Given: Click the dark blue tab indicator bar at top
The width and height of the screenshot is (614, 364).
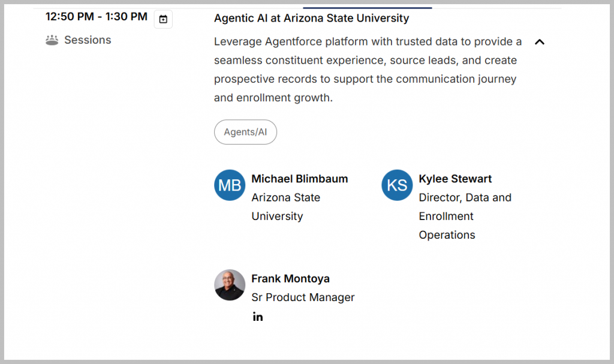Looking at the screenshot, I should 367,8.
